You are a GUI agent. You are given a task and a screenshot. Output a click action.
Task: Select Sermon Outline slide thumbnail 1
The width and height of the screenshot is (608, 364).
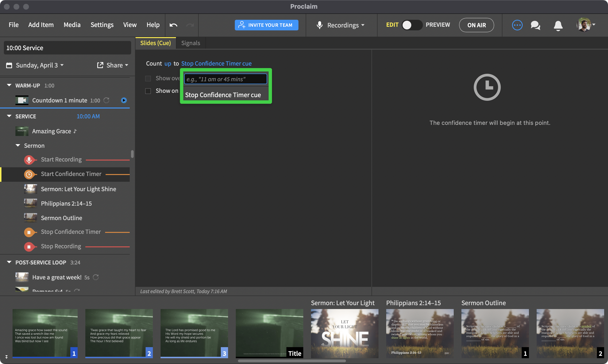(495, 333)
